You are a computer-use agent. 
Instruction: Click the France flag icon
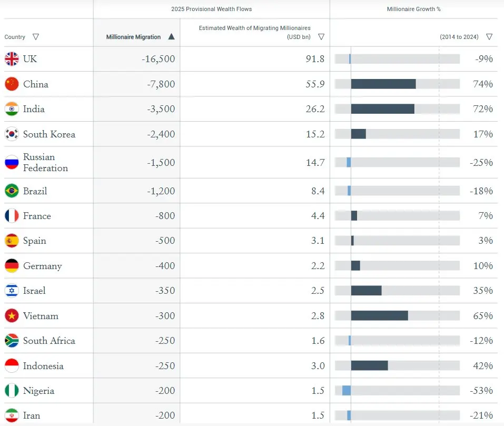12,215
